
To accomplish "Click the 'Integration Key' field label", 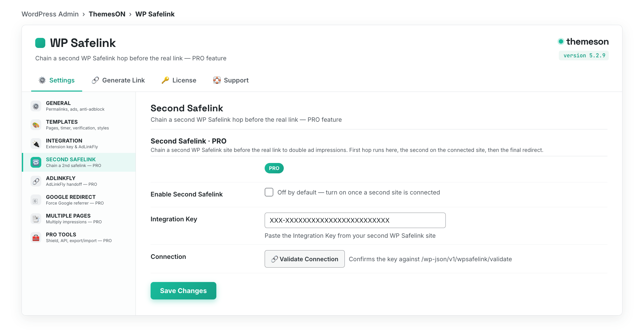I will [x=174, y=219].
